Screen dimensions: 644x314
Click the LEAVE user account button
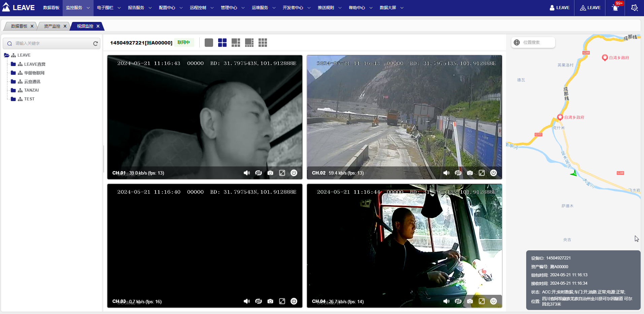(x=560, y=8)
